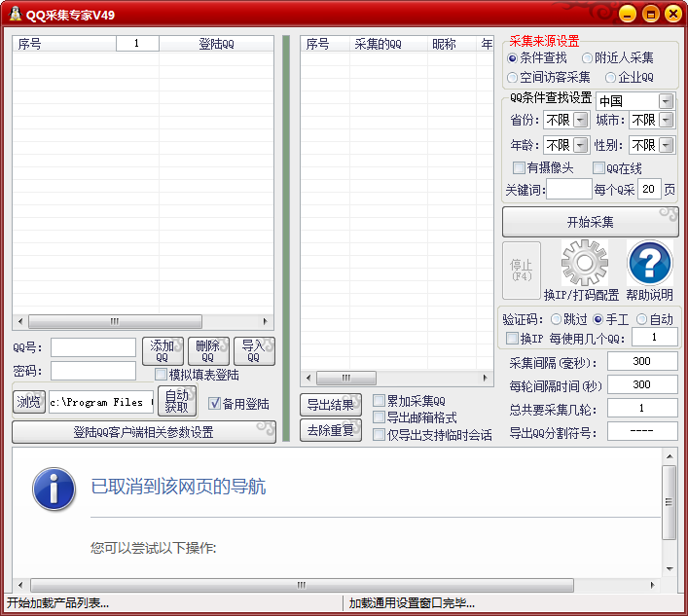Click the 自动获取 button
This screenshot has height=616, width=688.
177,401
